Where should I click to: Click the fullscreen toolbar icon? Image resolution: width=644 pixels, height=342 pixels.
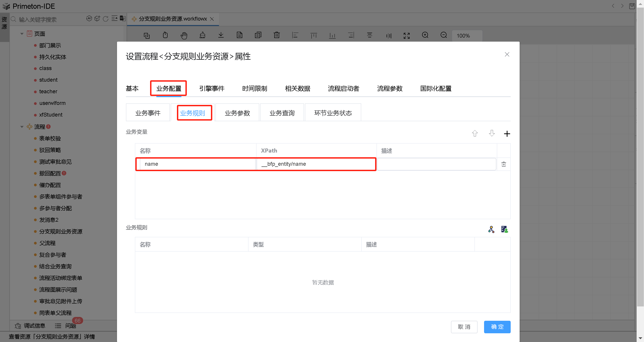point(406,36)
